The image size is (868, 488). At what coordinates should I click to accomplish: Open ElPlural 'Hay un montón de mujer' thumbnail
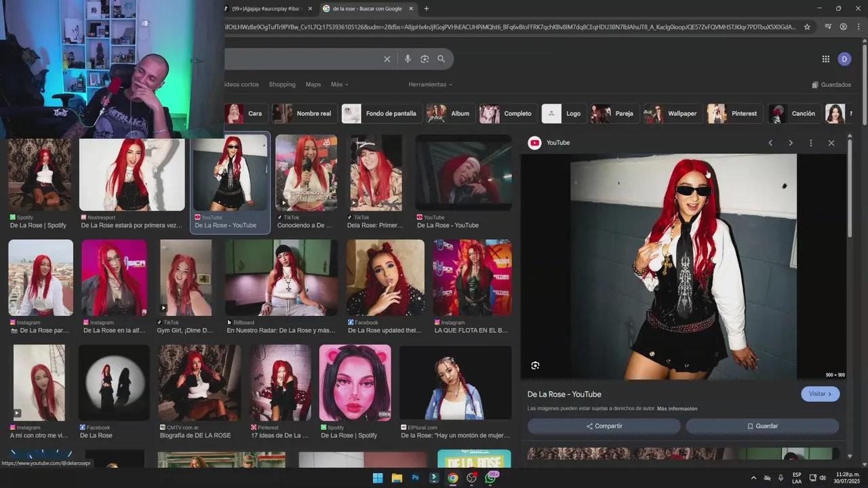click(x=456, y=382)
